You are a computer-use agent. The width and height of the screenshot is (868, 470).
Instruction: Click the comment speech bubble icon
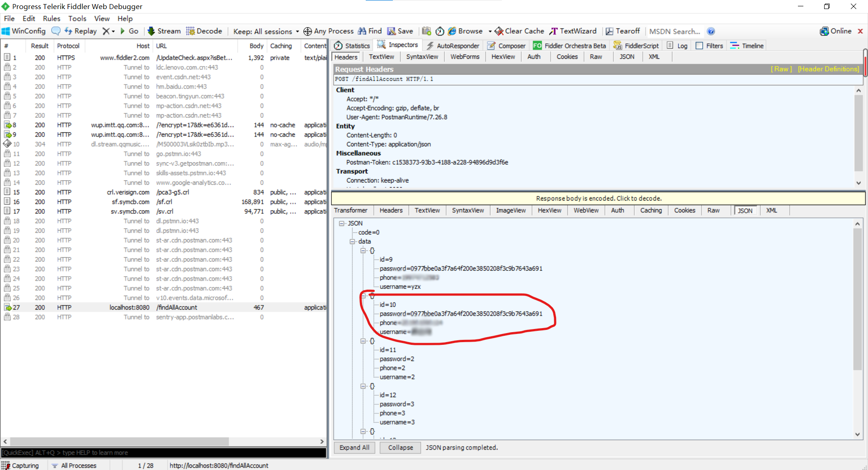click(56, 31)
